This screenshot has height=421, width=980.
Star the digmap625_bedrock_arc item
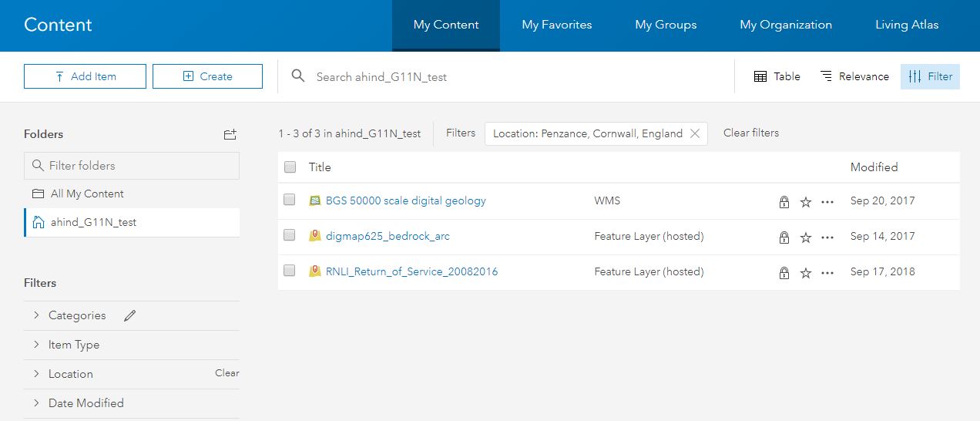(806, 237)
